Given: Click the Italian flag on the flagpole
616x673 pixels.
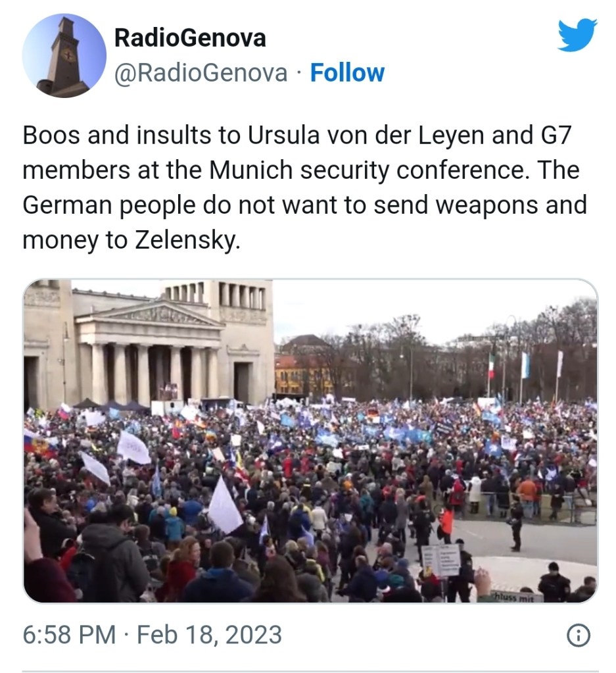Looking at the screenshot, I should click(491, 366).
